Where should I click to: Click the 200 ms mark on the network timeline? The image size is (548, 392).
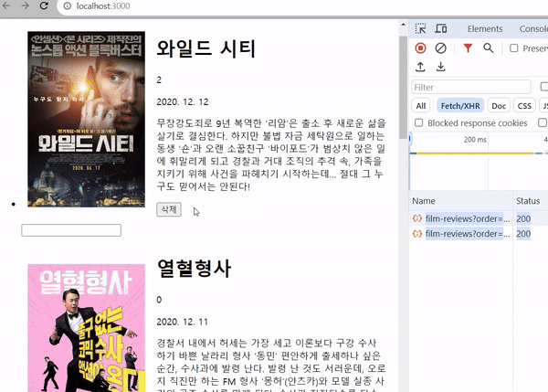coord(475,140)
